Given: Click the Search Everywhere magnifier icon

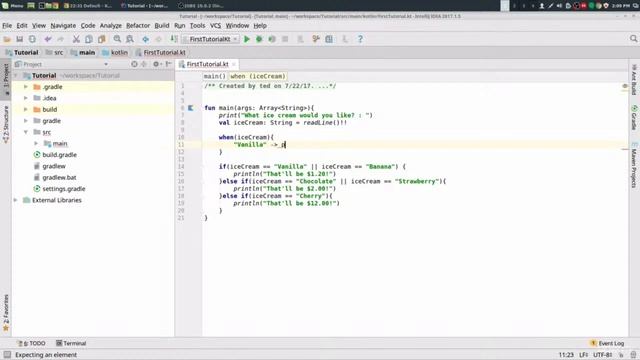Looking at the screenshot, I should pos(633,39).
